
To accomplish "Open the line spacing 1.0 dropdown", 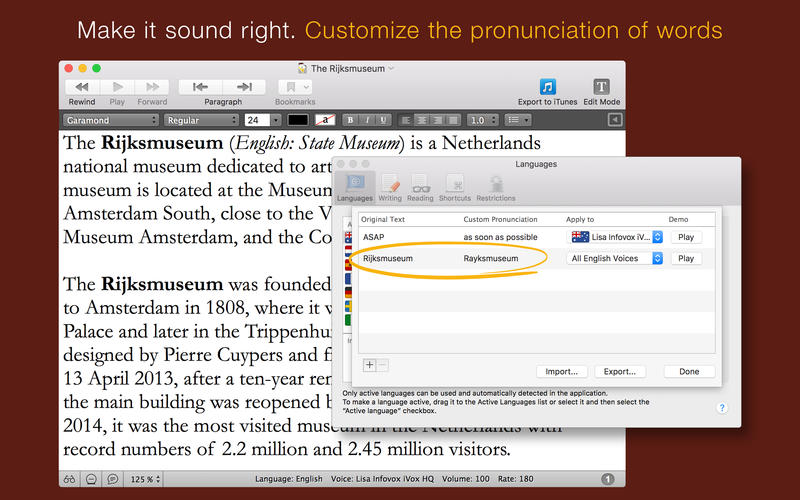I will pyautogui.click(x=482, y=120).
